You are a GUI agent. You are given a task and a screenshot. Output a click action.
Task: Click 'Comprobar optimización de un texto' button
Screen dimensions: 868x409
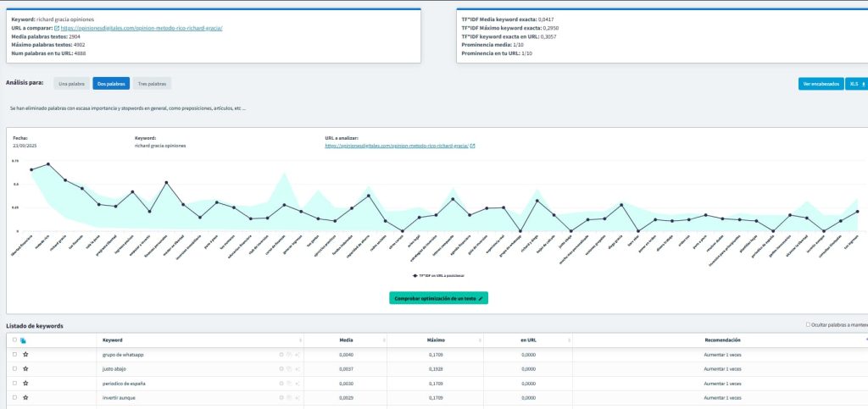coord(438,298)
